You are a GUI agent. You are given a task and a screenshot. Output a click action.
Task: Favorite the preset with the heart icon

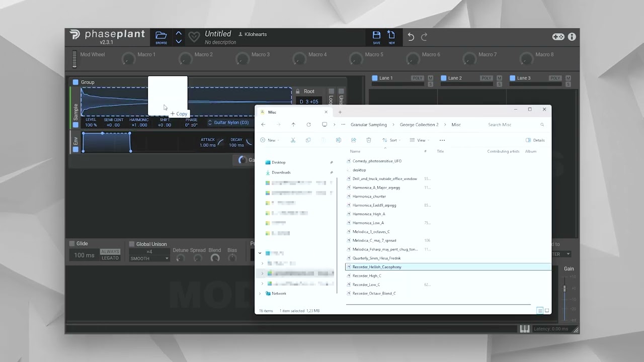194,37
